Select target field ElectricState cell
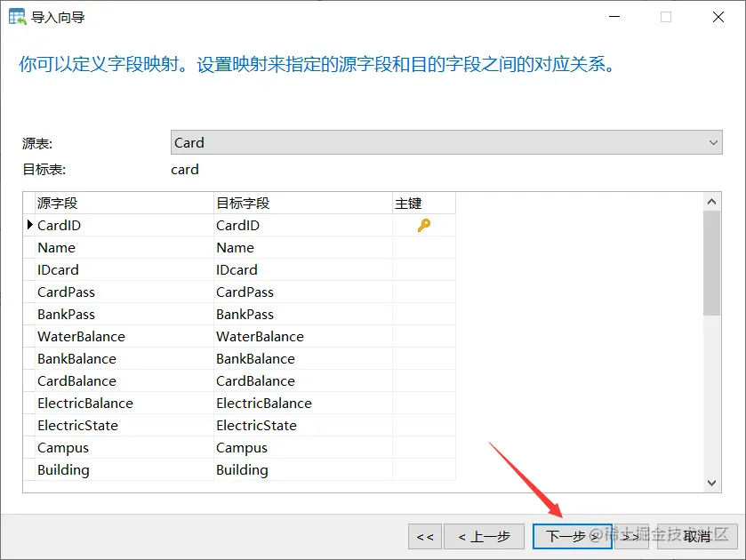Viewport: 746px width, 560px height. [303, 426]
